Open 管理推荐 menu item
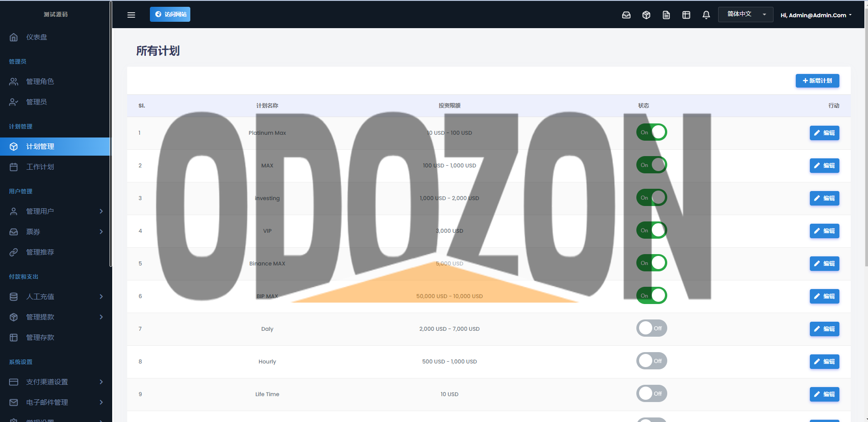 point(55,252)
